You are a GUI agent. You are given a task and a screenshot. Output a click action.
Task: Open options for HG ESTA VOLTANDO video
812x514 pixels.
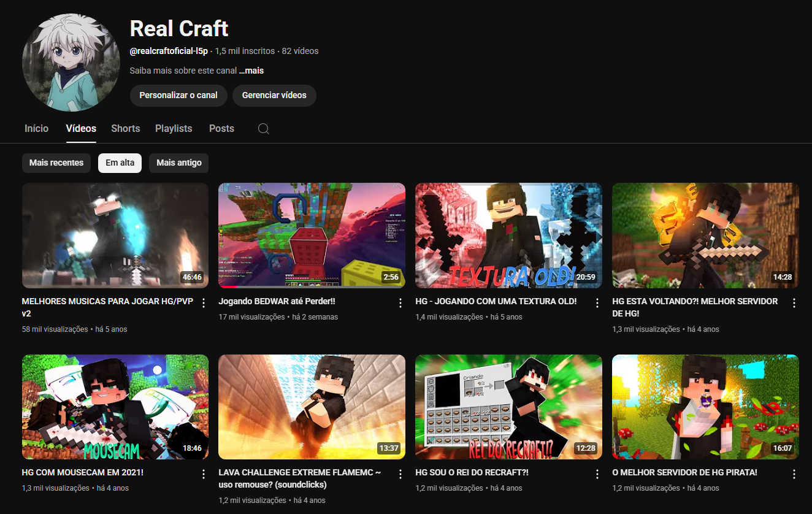point(794,303)
